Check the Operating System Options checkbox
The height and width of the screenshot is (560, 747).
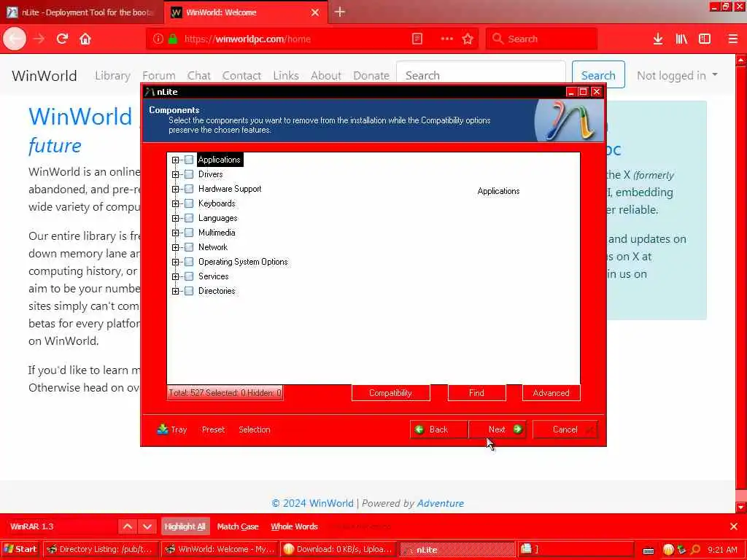(189, 262)
